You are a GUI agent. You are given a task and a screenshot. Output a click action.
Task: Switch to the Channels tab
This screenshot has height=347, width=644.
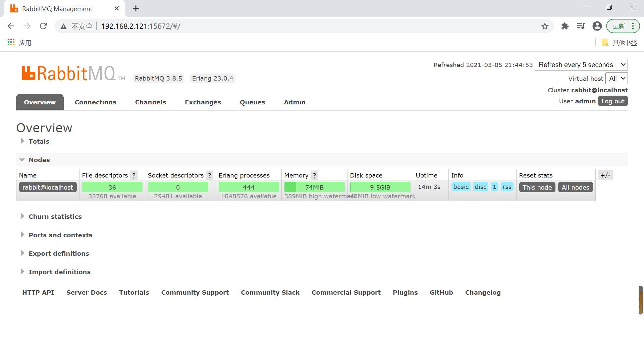(x=151, y=102)
